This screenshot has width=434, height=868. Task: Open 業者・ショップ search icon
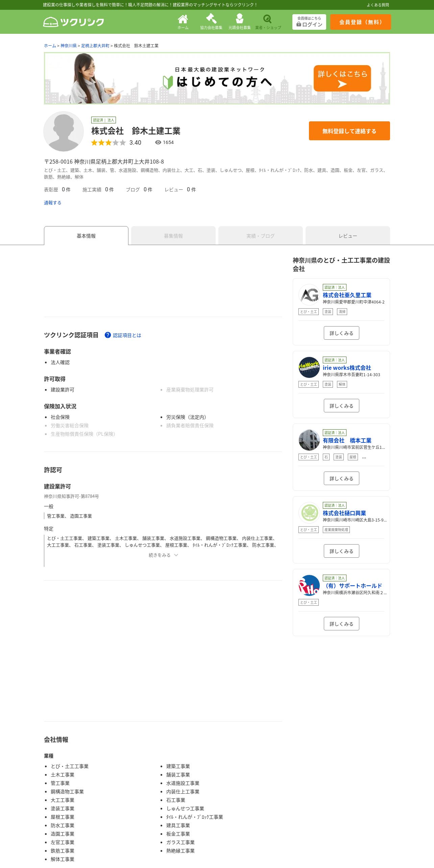click(268, 22)
